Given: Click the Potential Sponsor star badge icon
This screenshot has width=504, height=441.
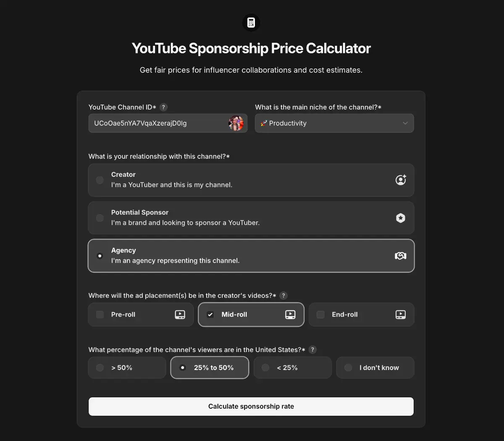Looking at the screenshot, I should (401, 218).
